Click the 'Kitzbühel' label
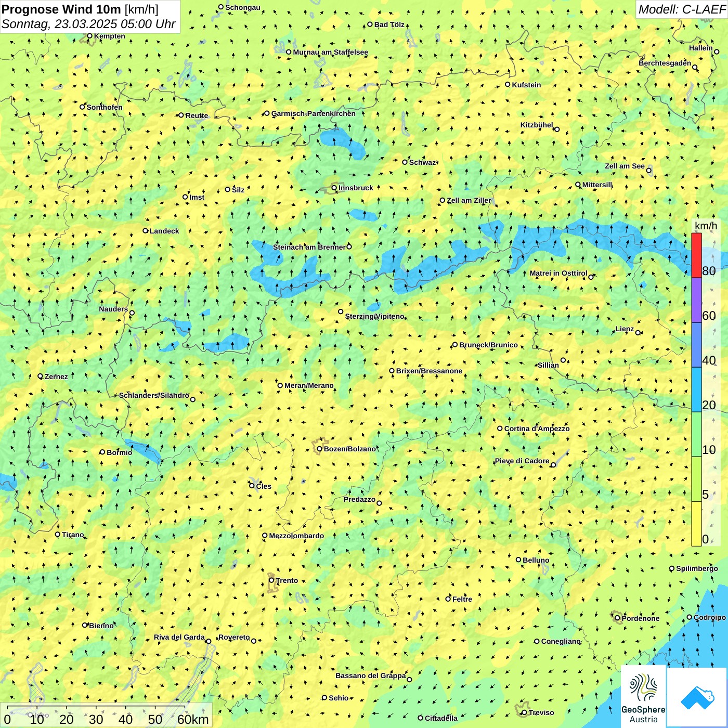 pyautogui.click(x=537, y=125)
